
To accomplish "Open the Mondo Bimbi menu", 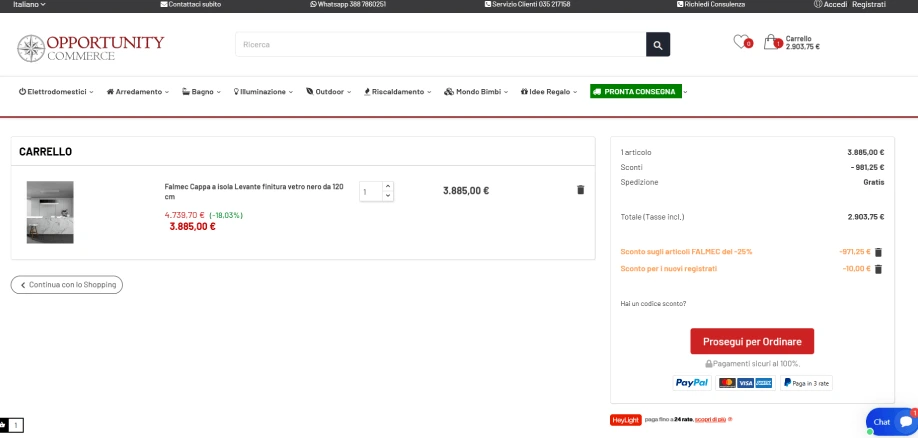I will pos(476,92).
